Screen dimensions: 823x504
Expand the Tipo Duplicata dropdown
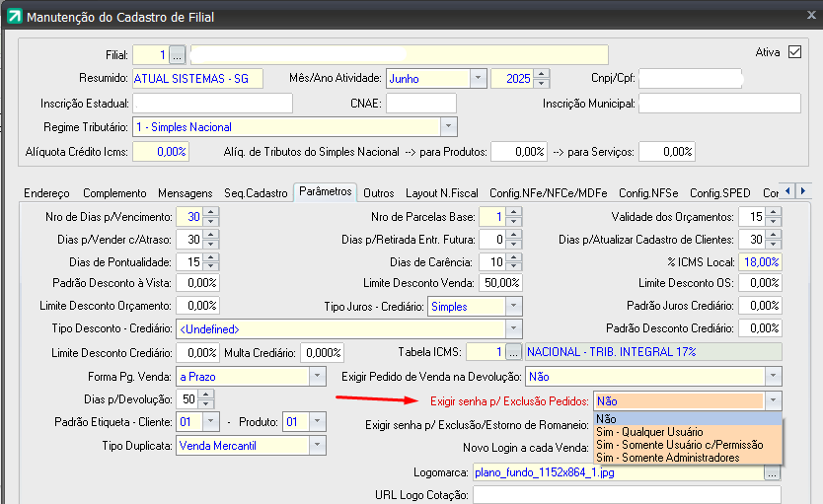[x=317, y=445]
